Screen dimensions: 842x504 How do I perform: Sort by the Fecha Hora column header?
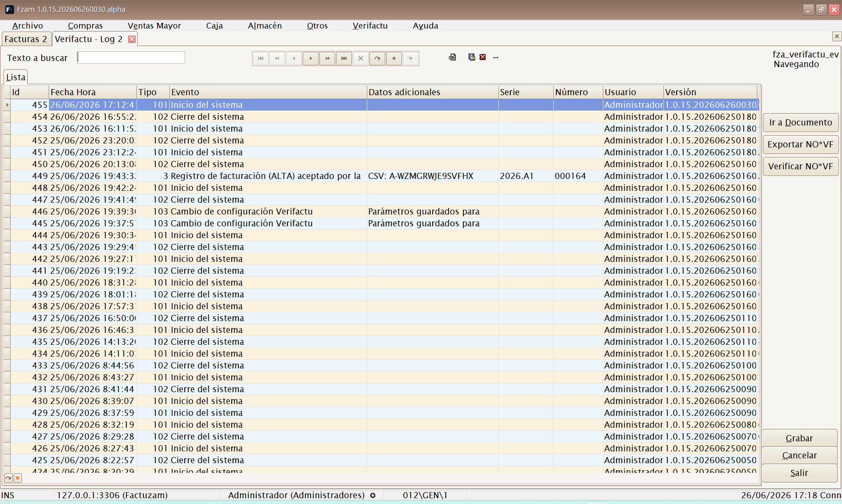[x=93, y=92]
